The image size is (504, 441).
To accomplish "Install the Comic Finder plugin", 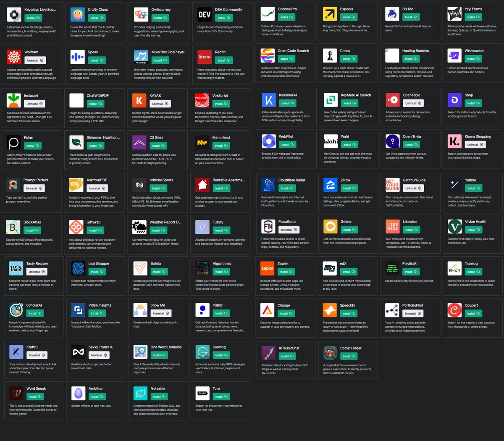I will point(349,356).
